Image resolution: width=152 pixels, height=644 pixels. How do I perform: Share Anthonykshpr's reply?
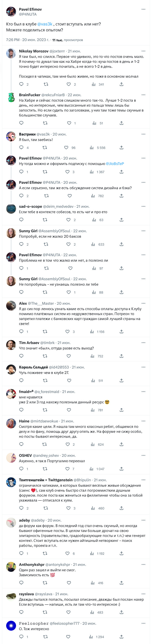tap(121, 583)
